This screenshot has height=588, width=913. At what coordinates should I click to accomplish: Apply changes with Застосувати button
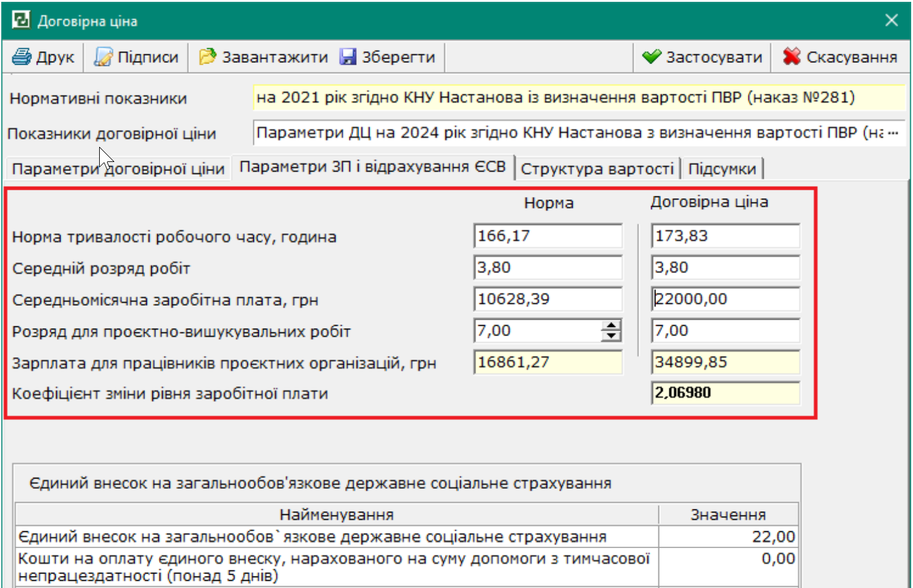[x=702, y=57]
